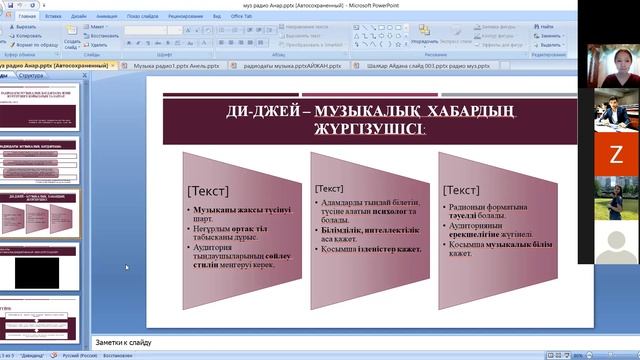
Task: Switch to the Дизайн ribbon tab
Action: click(78, 16)
